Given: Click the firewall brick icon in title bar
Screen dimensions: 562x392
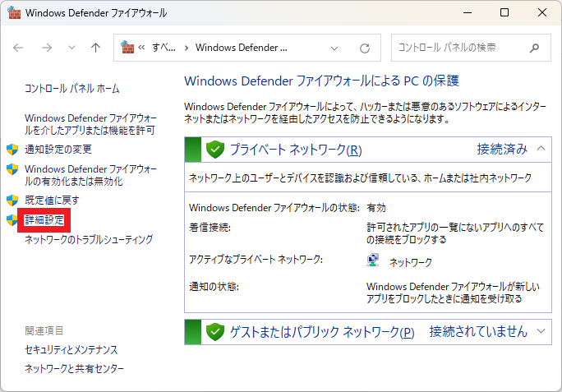Looking at the screenshot, I should pyautogui.click(x=14, y=12).
